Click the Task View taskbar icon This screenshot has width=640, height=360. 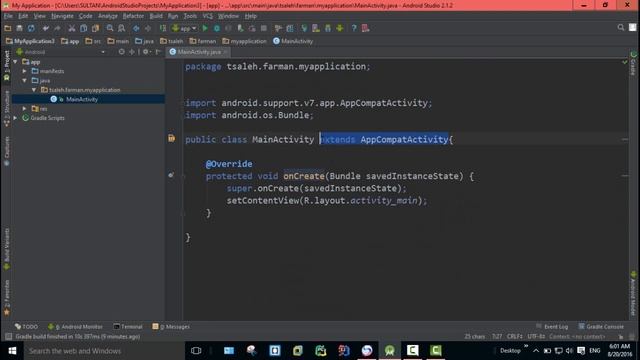[196, 351]
